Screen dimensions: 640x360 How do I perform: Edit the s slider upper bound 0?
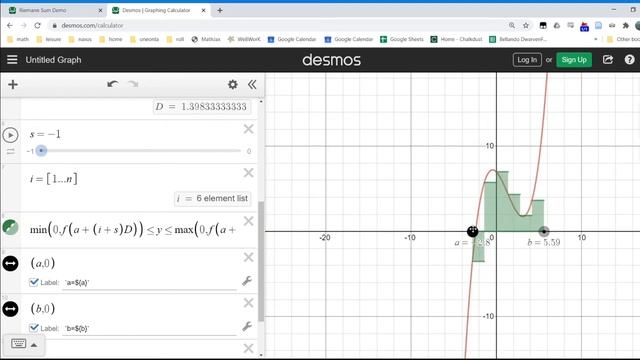click(x=249, y=151)
